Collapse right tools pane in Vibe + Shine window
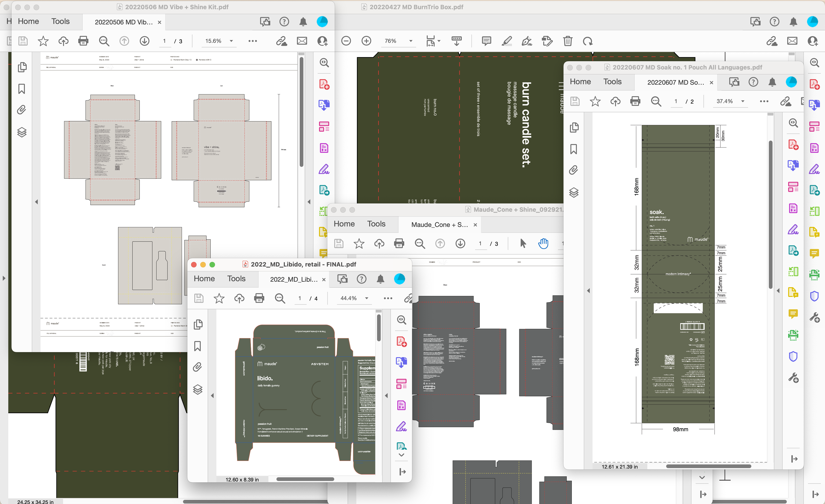825x504 pixels. pos(309,202)
